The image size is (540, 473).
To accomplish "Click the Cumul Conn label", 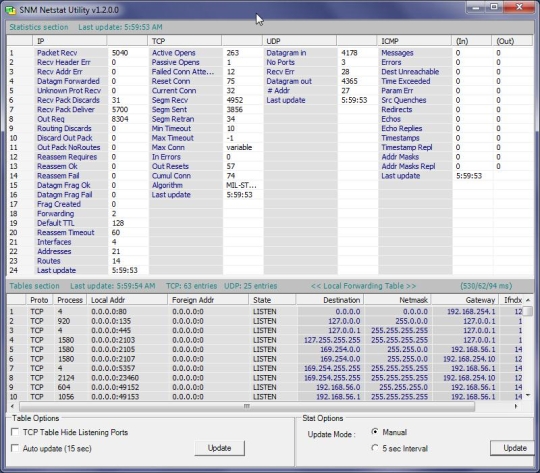I will (x=171, y=176).
